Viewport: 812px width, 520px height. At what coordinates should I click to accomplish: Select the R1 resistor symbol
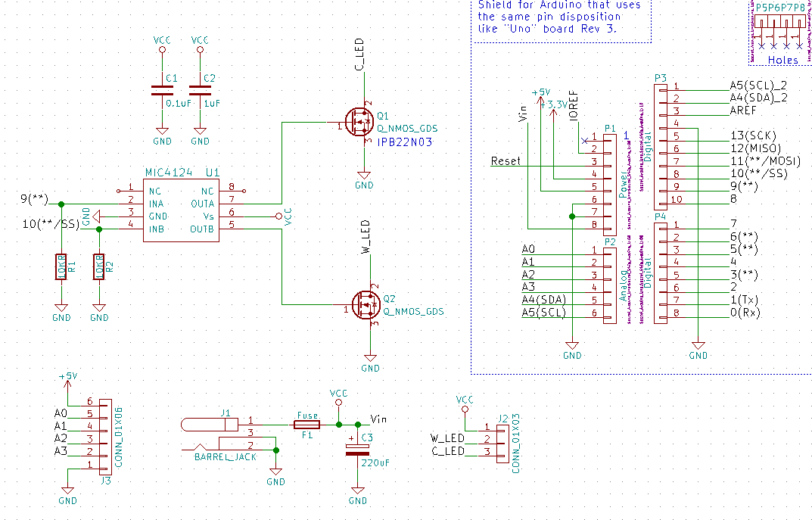pyautogui.click(x=61, y=266)
